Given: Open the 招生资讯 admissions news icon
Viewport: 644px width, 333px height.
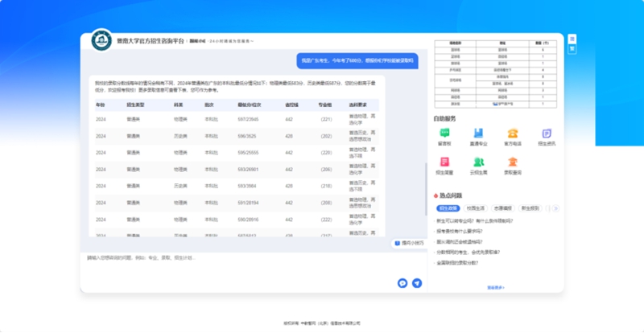Looking at the screenshot, I should point(547,134).
